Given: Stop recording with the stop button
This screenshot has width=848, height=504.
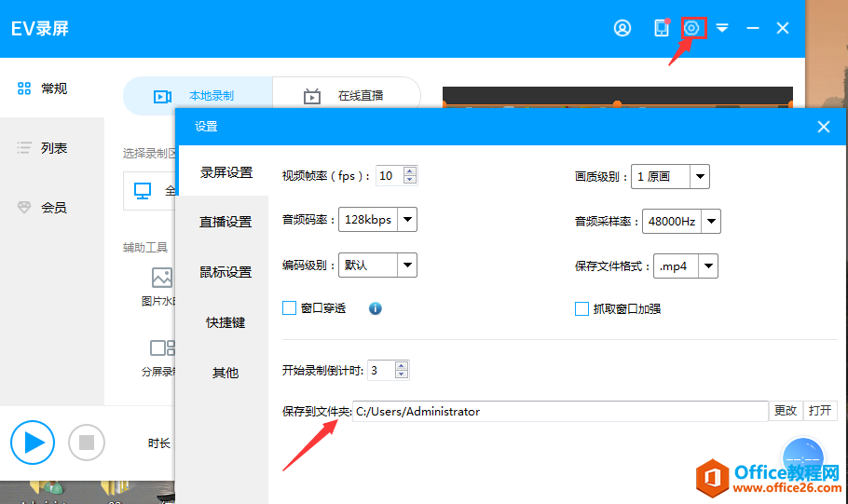Looking at the screenshot, I should (x=87, y=443).
